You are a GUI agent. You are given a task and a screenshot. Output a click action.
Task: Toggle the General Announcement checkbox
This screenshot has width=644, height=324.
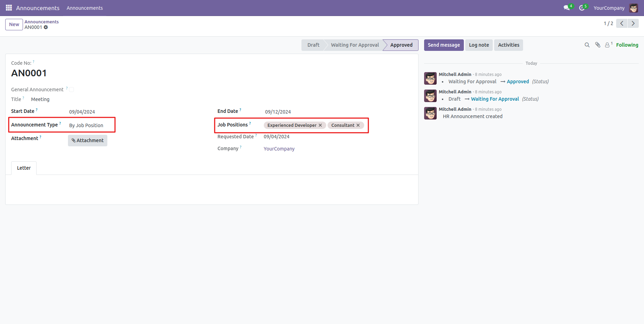tap(71, 90)
